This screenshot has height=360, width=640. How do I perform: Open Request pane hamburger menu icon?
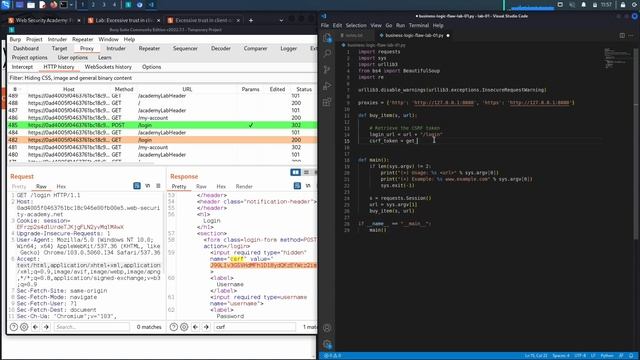[x=158, y=186]
